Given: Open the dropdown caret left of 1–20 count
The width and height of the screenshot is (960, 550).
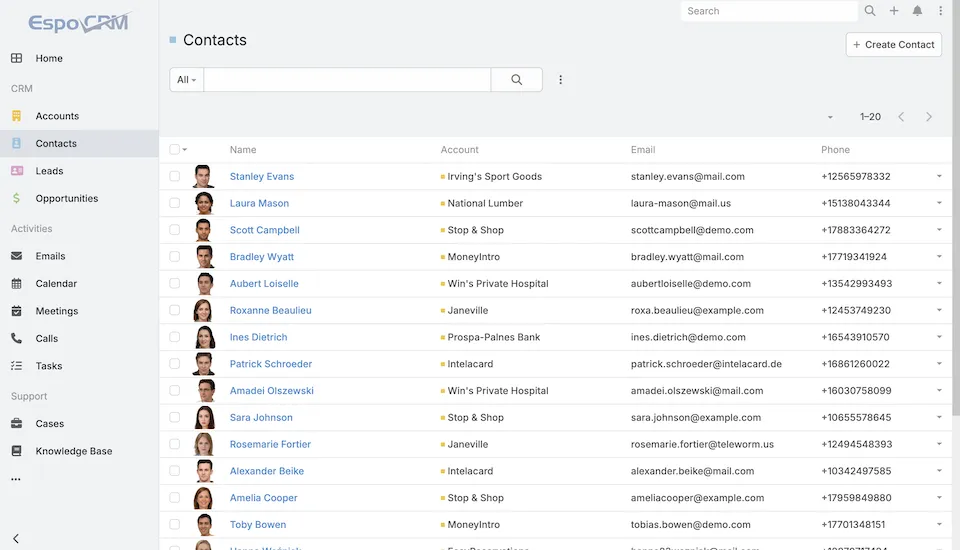Looking at the screenshot, I should [x=830, y=117].
